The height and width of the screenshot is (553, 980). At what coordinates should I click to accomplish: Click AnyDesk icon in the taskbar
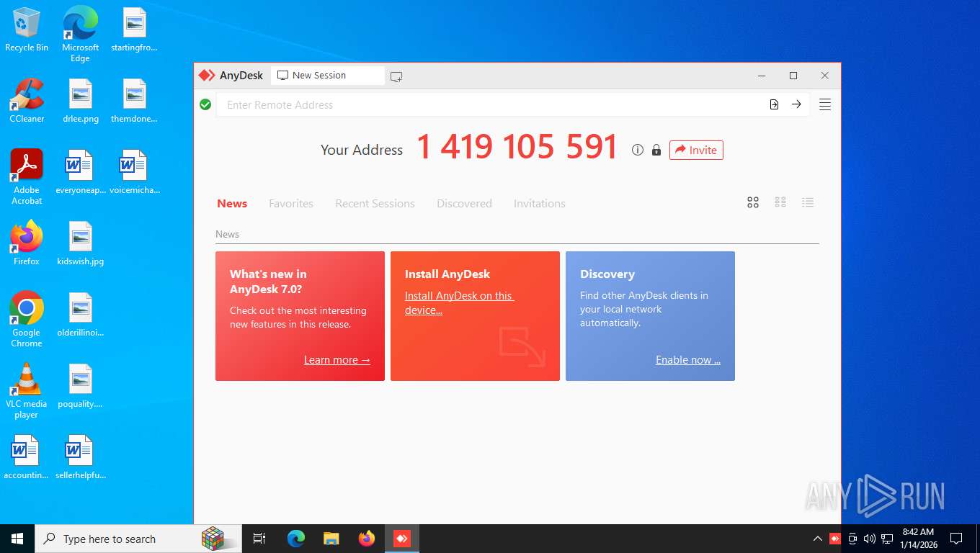click(402, 539)
